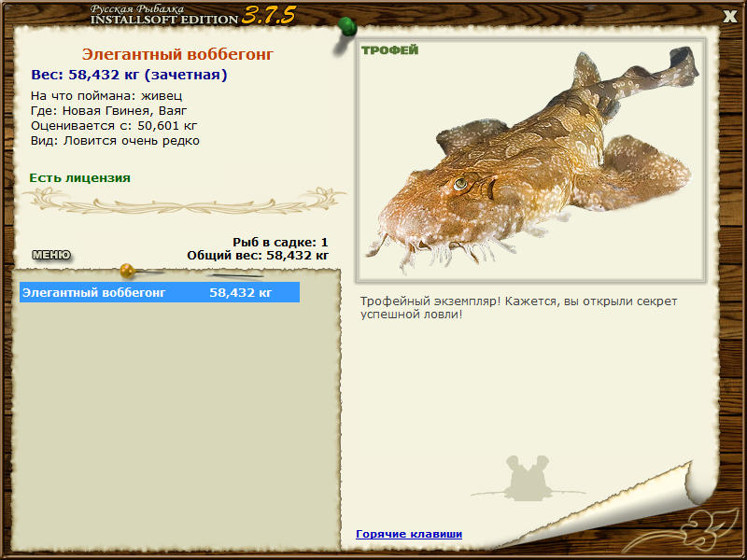
Task: Click the ТРОФЕЙ label on the photo
Action: [x=389, y=50]
